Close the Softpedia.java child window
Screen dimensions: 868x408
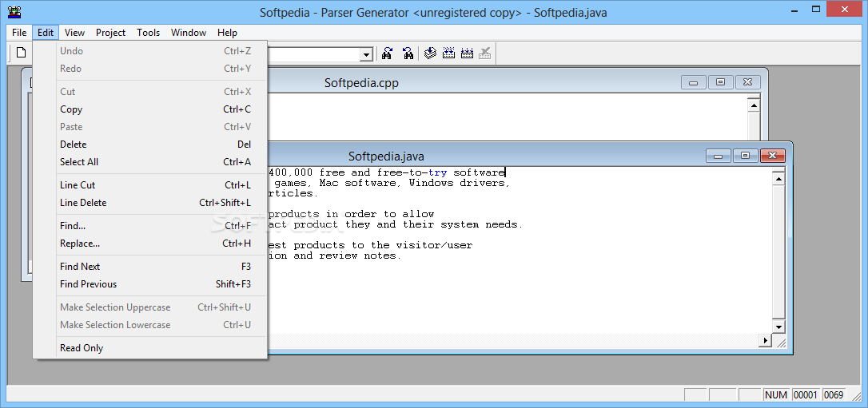(x=773, y=156)
